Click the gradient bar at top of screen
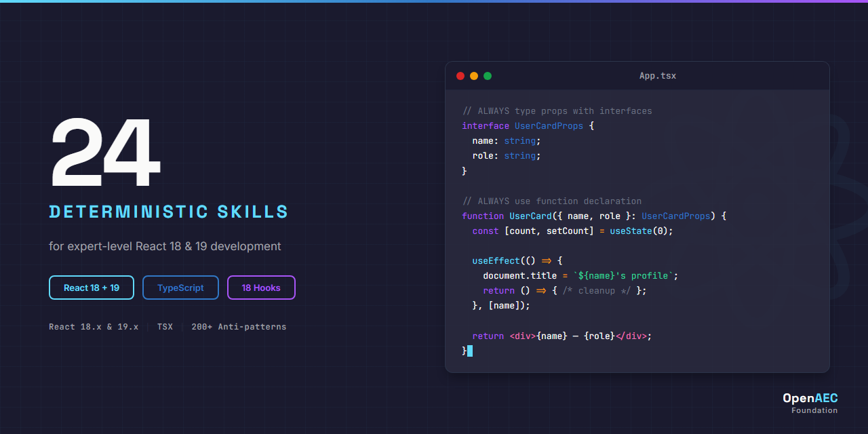Image resolution: width=868 pixels, height=434 pixels. (434, 2)
